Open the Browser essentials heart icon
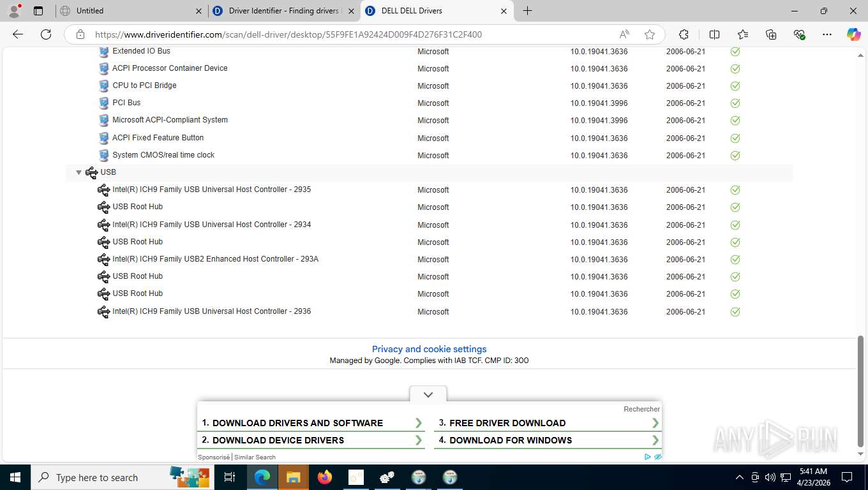The width and height of the screenshot is (868, 490). [x=799, y=34]
